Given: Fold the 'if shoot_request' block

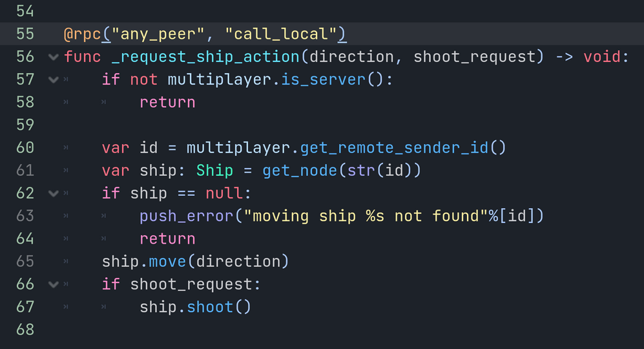Looking at the screenshot, I should (x=53, y=284).
